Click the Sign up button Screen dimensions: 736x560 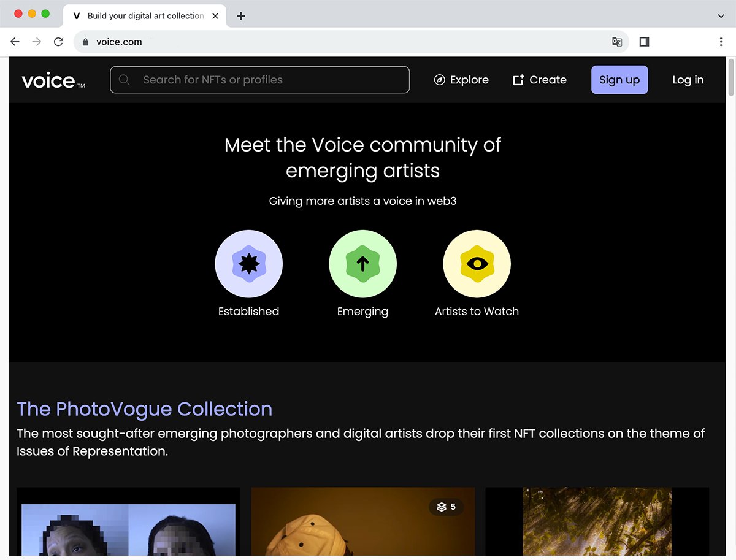(x=619, y=80)
